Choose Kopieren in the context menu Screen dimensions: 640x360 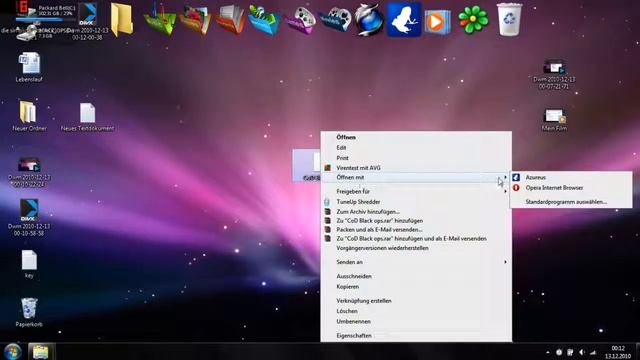click(416, 287)
